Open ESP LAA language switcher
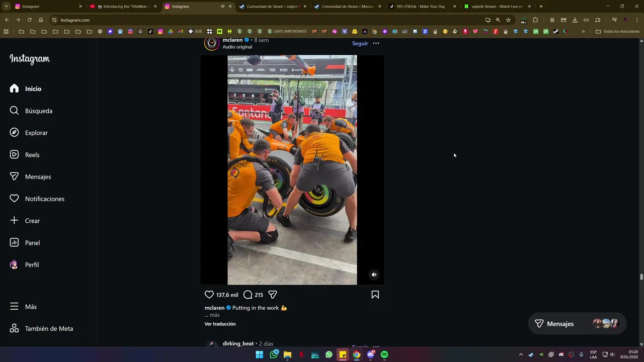The image size is (644, 362). tap(593, 354)
